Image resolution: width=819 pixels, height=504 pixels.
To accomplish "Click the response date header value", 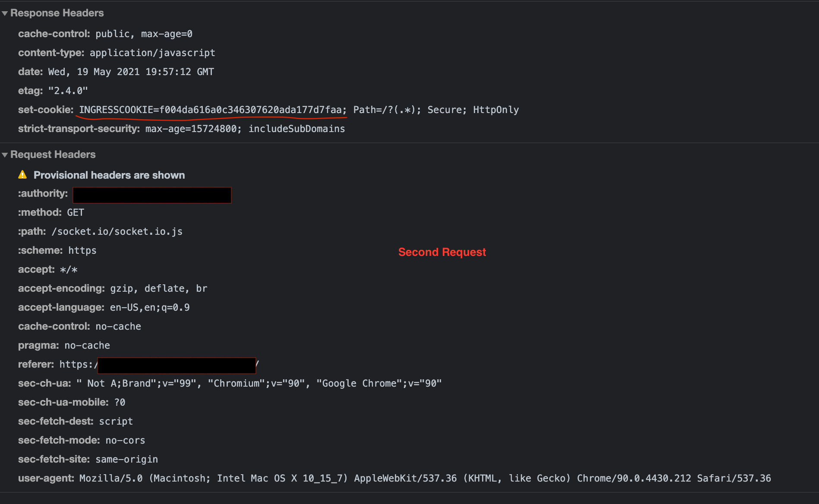I will (131, 72).
